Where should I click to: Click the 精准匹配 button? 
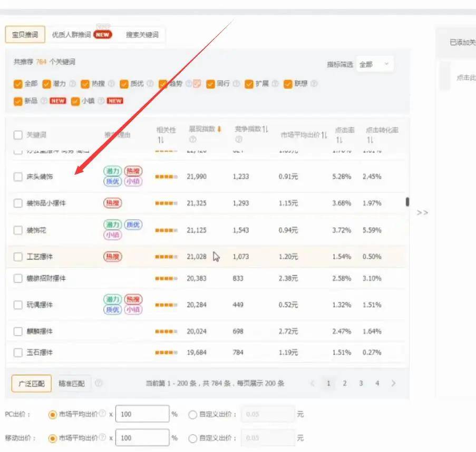pyautogui.click(x=72, y=384)
